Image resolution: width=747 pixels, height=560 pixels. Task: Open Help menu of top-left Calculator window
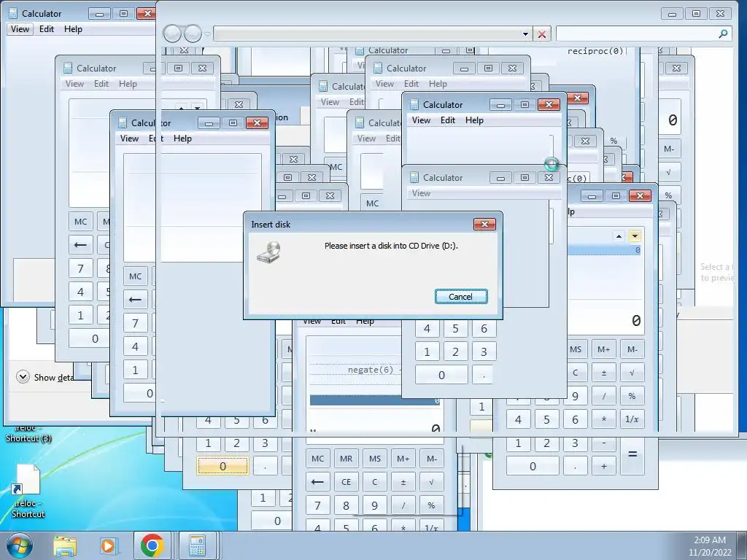pyautogui.click(x=73, y=29)
